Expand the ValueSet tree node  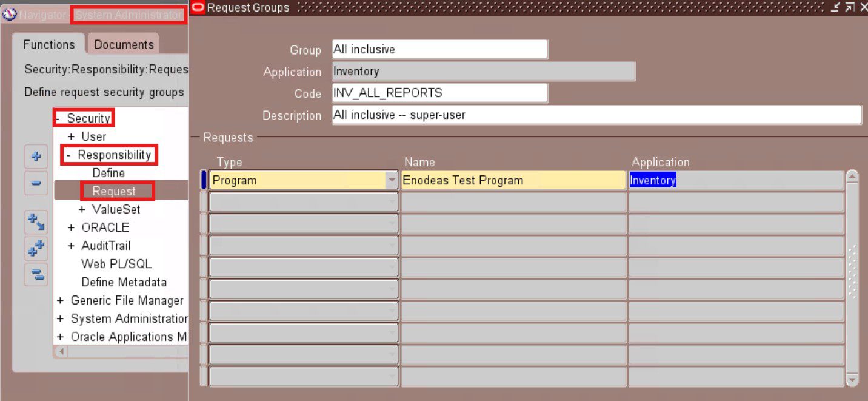82,210
